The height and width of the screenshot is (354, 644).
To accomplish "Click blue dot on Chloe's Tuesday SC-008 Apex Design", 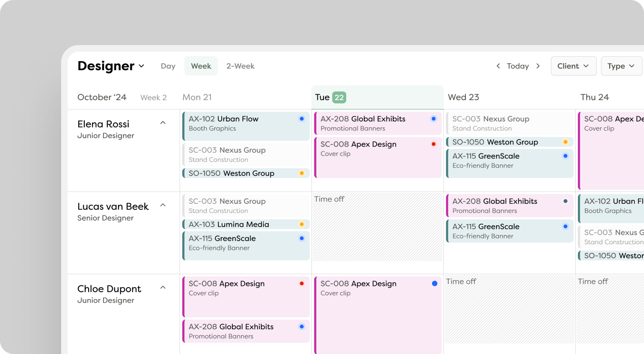I will tap(435, 283).
